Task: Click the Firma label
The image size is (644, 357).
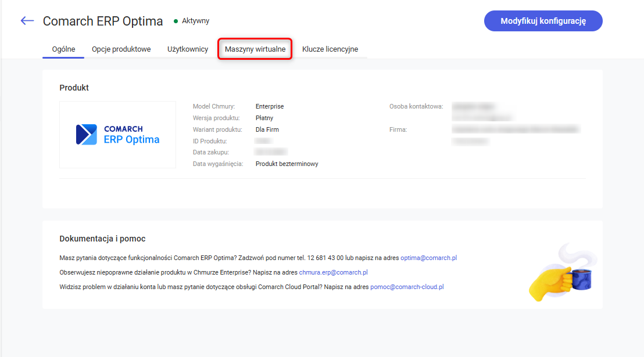Action: pos(398,129)
